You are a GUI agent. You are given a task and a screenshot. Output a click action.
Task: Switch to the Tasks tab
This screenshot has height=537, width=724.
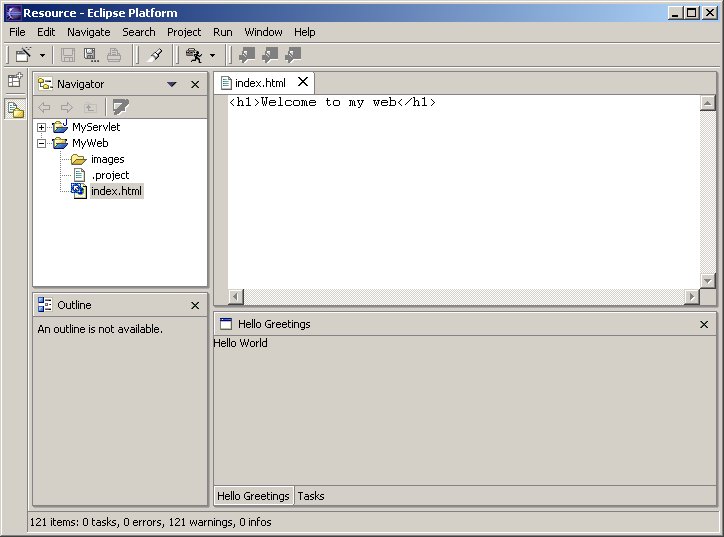click(x=311, y=496)
